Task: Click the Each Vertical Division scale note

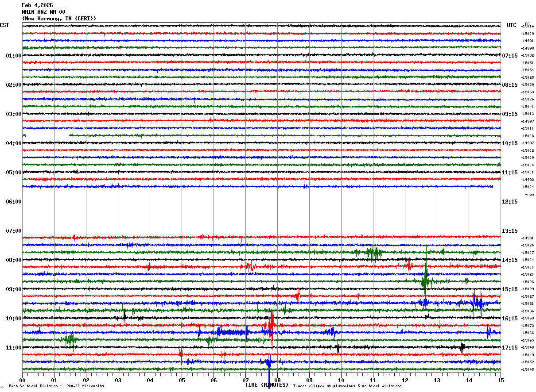Action: [56, 386]
